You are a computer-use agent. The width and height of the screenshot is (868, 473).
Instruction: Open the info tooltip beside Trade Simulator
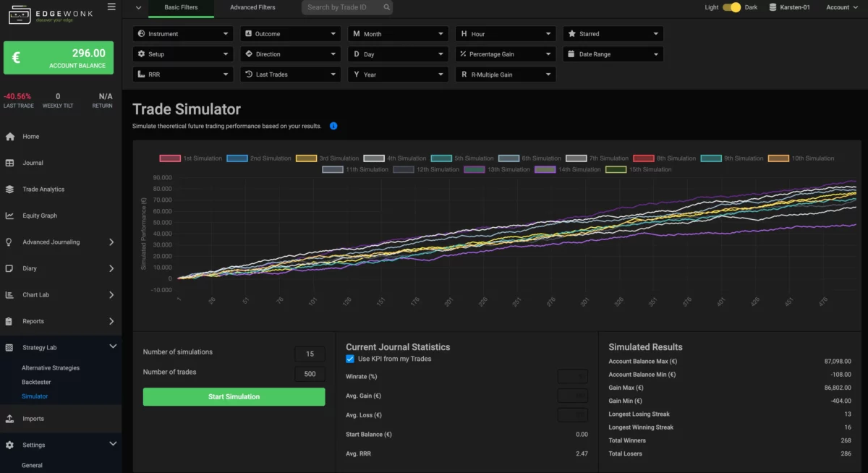click(x=333, y=125)
